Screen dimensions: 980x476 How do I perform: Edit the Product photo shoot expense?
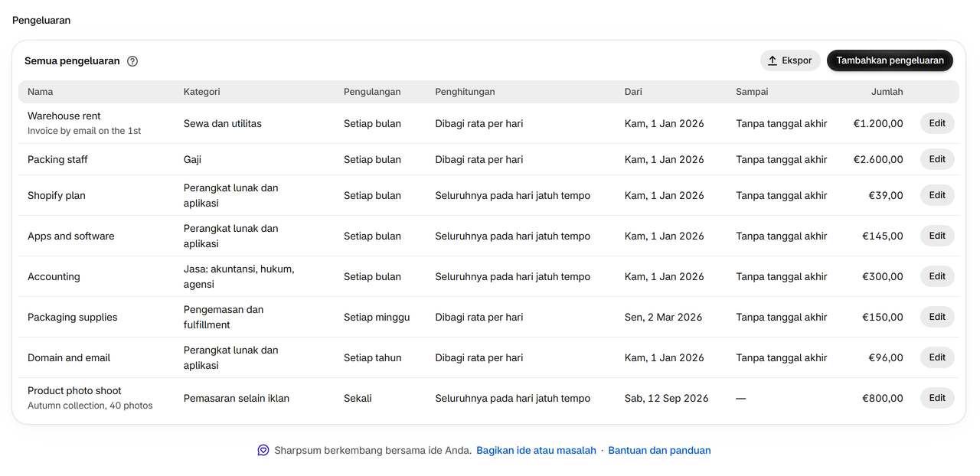(937, 398)
